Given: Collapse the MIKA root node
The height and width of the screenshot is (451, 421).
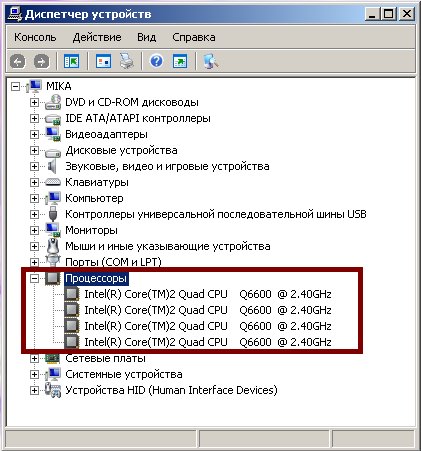Looking at the screenshot, I should click(15, 86).
